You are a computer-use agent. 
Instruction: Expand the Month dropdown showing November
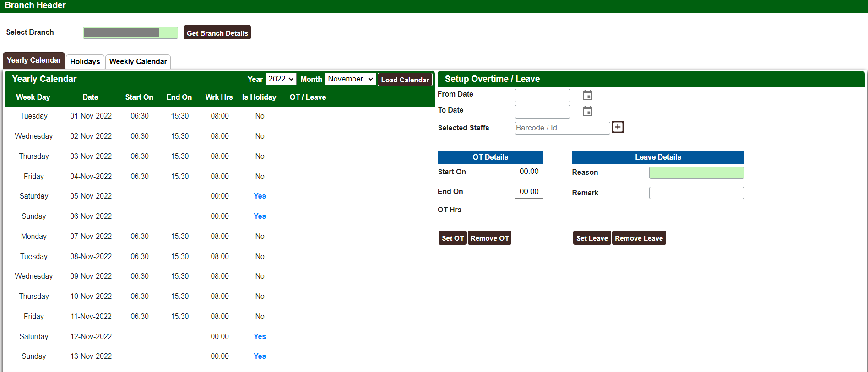coord(351,79)
